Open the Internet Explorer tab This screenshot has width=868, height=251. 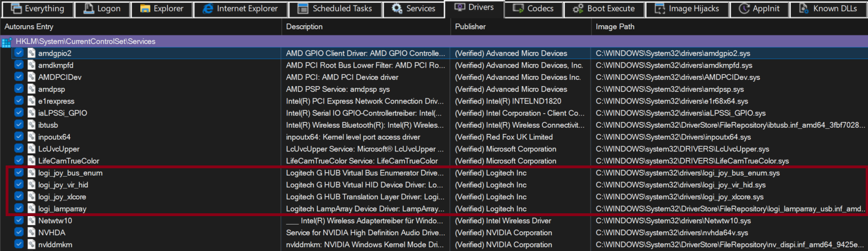[x=240, y=8]
